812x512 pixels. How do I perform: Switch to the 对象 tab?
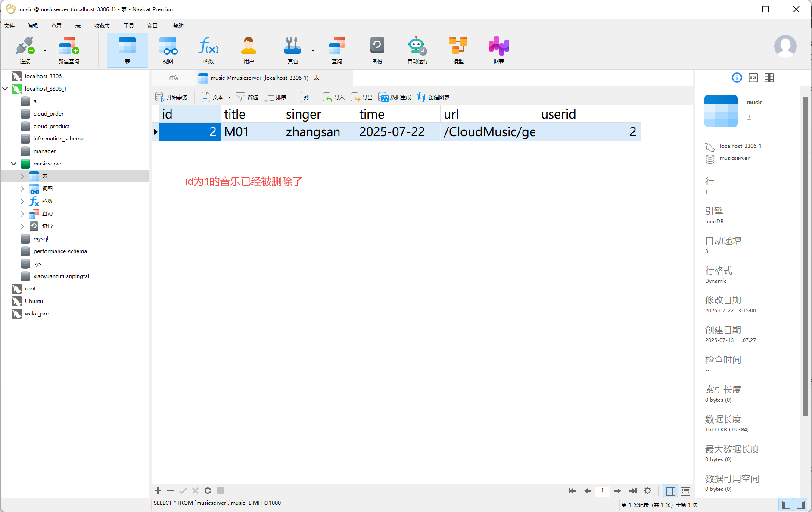pos(174,78)
